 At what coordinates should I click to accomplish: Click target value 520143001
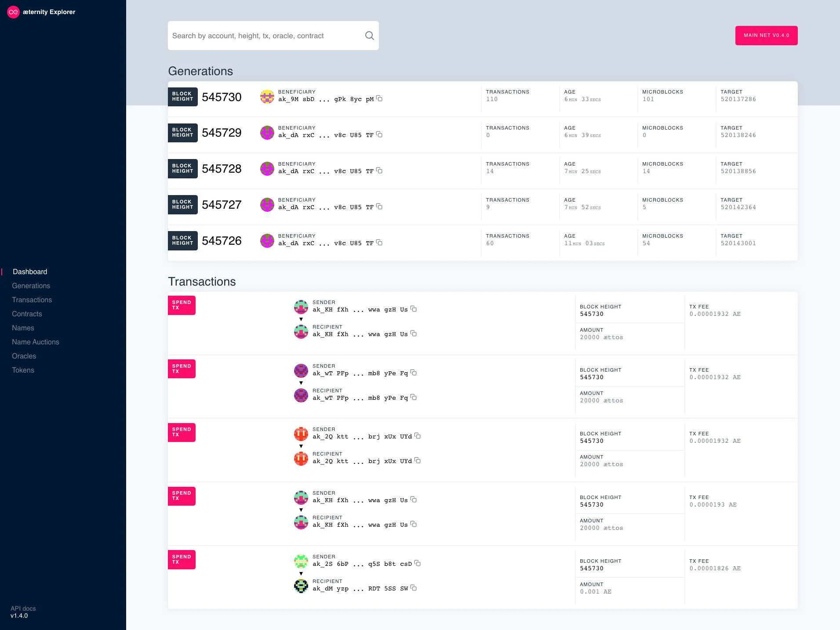(738, 243)
